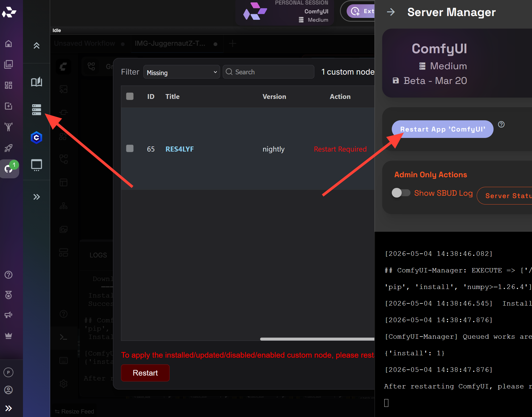Check the select-all checkbox in table header
The width and height of the screenshot is (532, 417).
click(130, 96)
